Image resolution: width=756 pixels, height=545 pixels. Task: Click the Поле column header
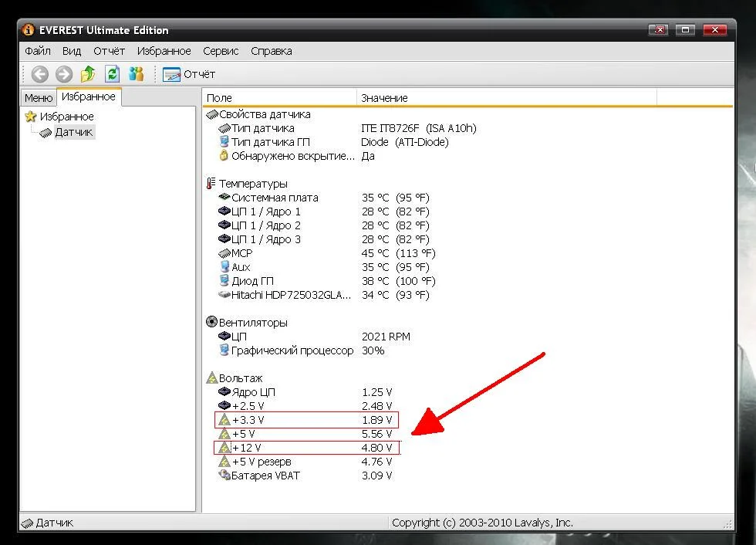pos(279,98)
